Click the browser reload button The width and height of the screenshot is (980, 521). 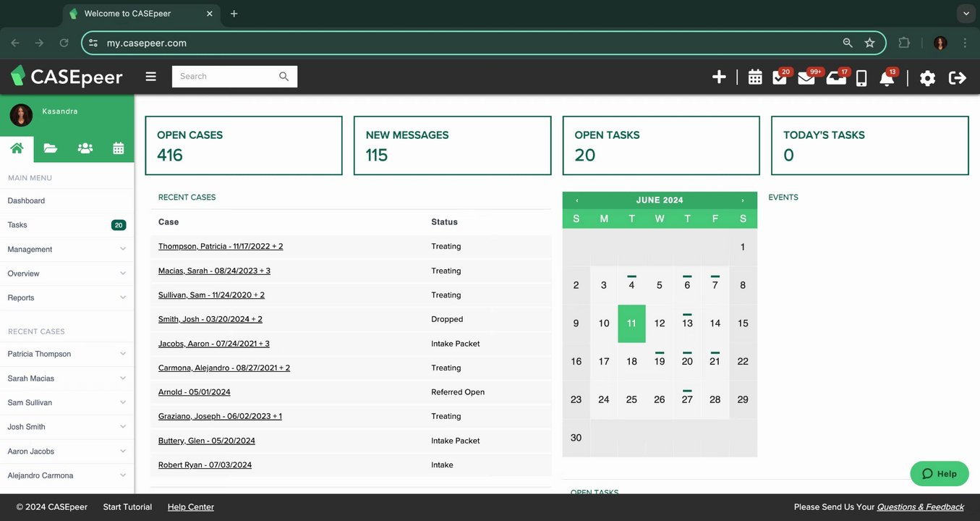[x=64, y=43]
